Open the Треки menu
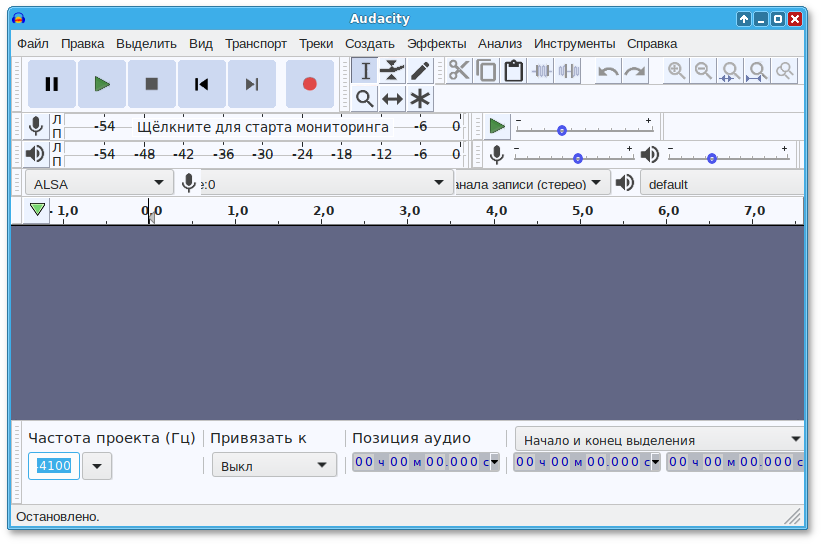This screenshot has height=544, width=821. [x=316, y=43]
